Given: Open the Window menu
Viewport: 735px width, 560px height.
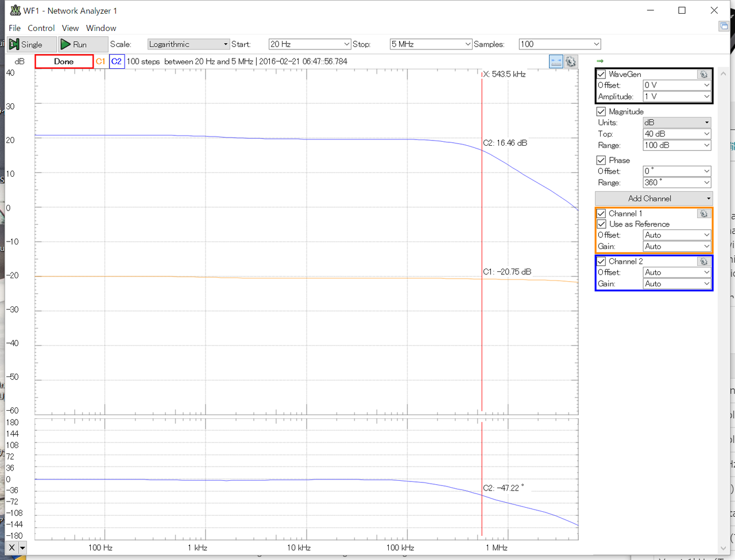Looking at the screenshot, I should (101, 28).
